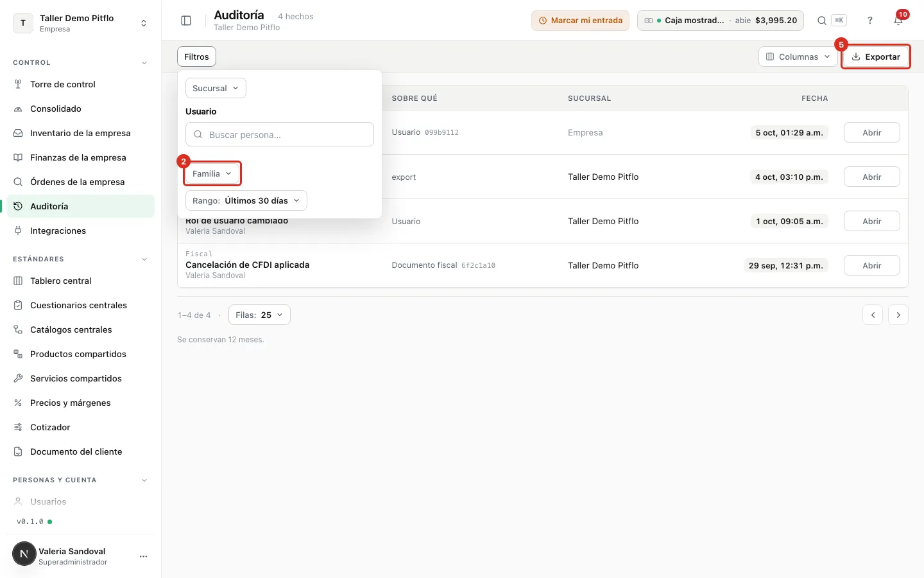Go to previous page arrow
Image resolution: width=924 pixels, height=578 pixels.
[873, 315]
